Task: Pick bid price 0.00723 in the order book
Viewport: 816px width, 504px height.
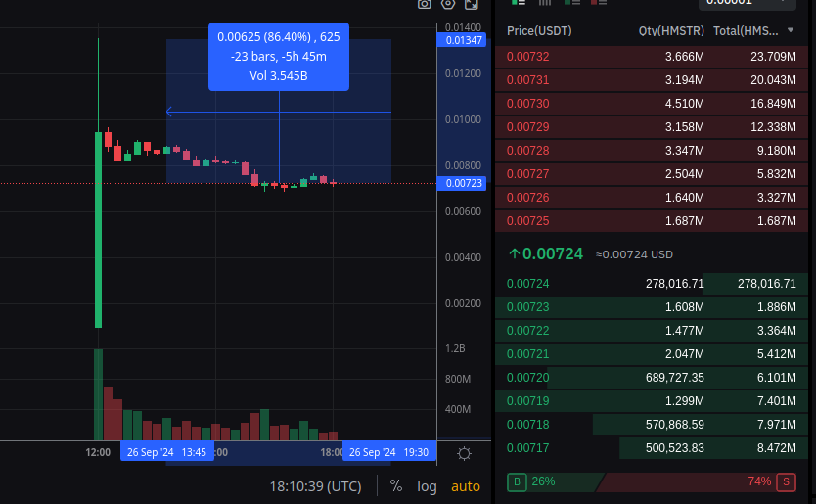Action: coord(527,306)
